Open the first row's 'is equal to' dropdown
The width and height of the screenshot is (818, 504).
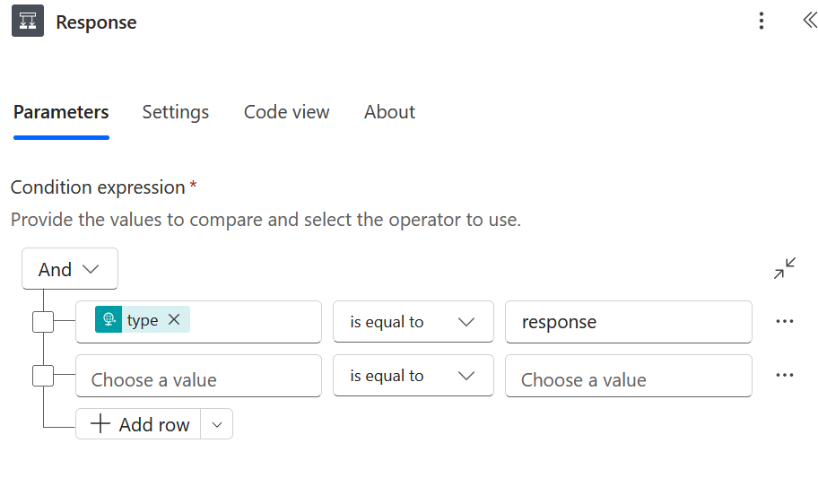tap(413, 322)
